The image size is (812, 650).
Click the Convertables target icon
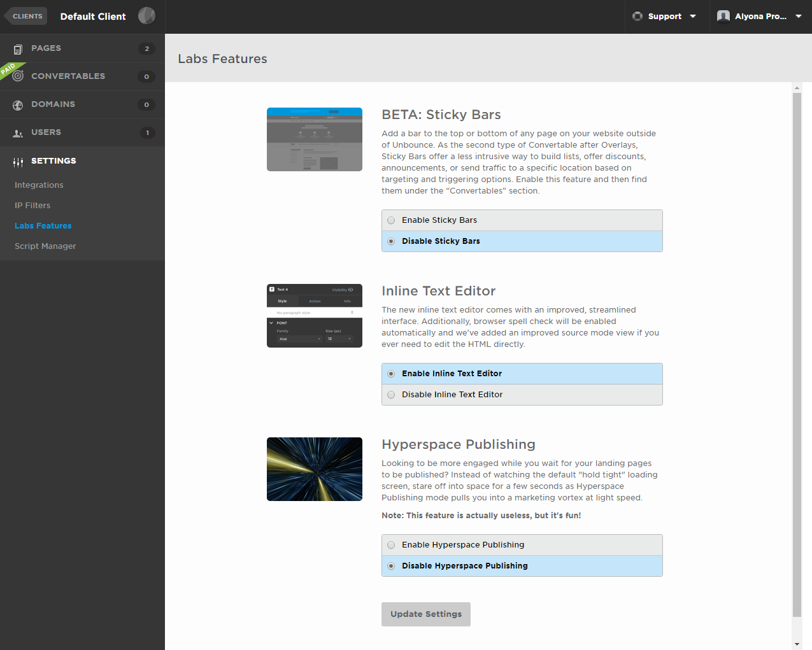click(x=18, y=76)
